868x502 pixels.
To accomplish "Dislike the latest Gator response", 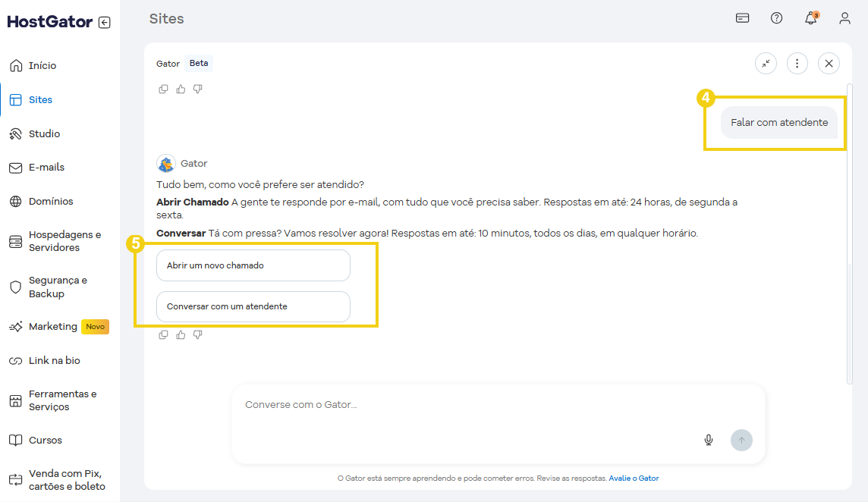I will (x=197, y=334).
